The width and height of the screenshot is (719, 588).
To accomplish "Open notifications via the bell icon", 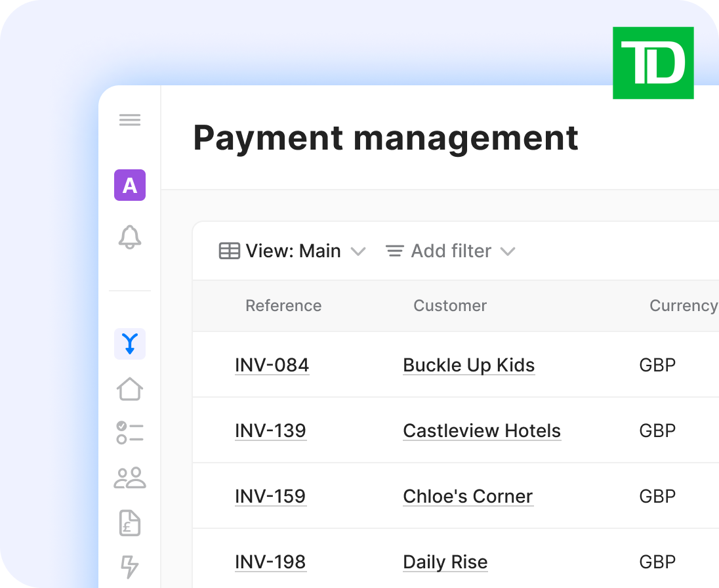I will click(129, 238).
